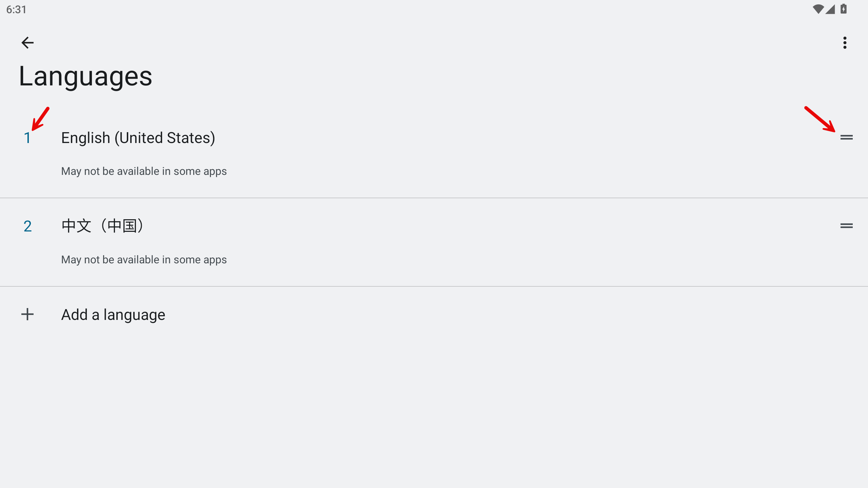This screenshot has width=868, height=488.
Task: Tap the availability note under English
Action: 144,171
